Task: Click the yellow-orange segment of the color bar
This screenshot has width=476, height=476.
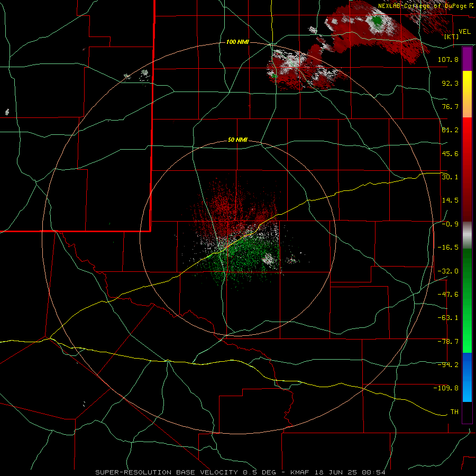Action: [x=467, y=94]
